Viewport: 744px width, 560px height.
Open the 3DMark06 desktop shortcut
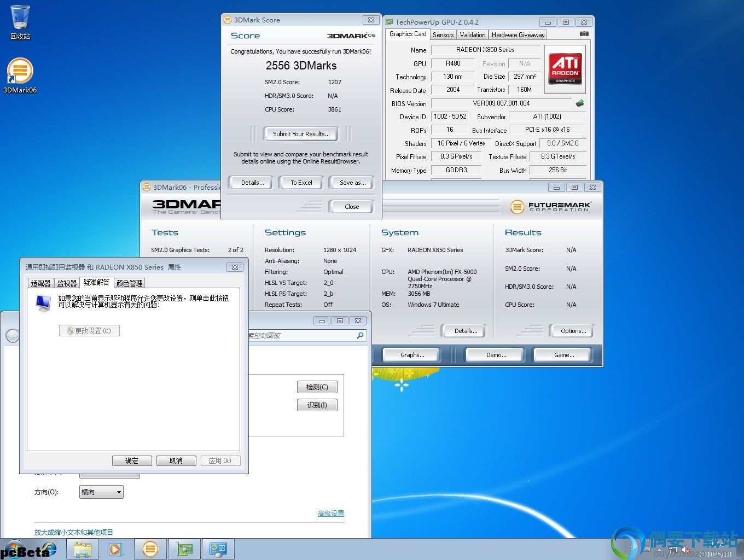(x=20, y=75)
